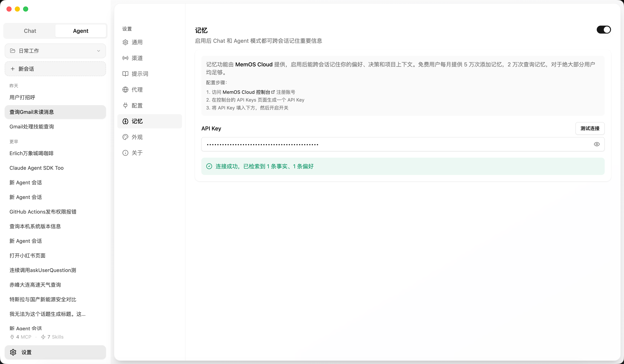The image size is (624, 364).
Task: Select the 记忆 settings menu item
Action: 149,121
